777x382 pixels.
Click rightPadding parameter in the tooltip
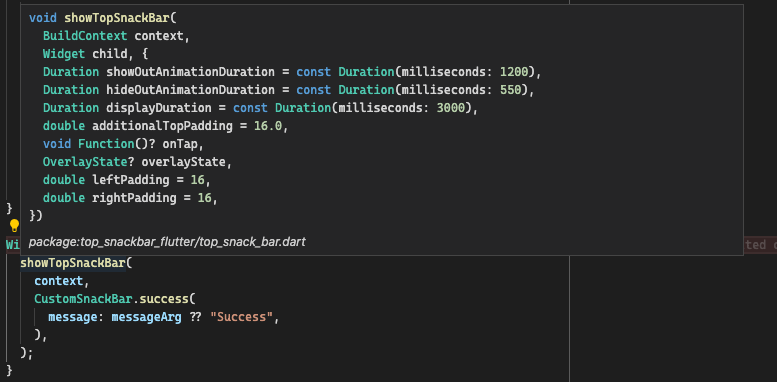[x=134, y=198]
